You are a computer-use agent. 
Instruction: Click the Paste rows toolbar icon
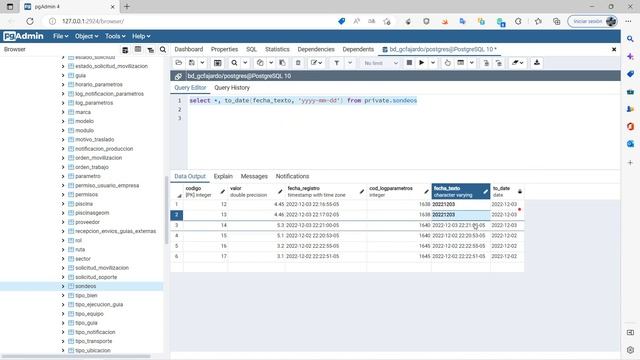pos(282,63)
